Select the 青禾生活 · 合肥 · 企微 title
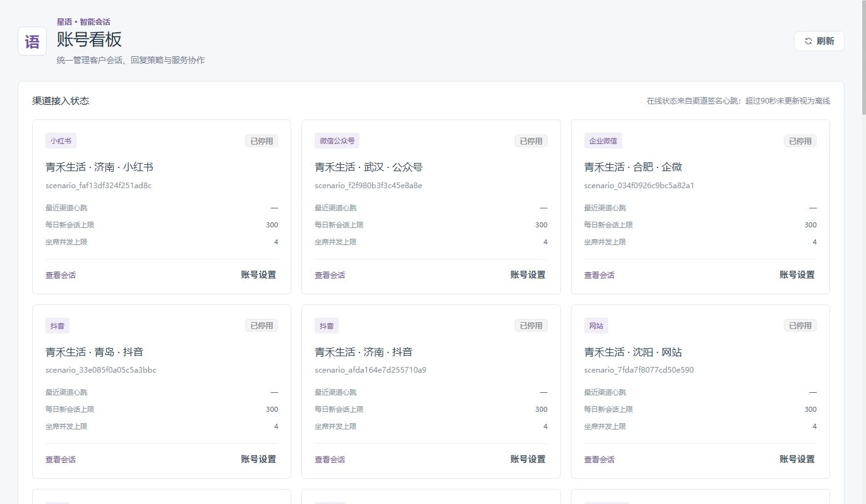Viewport: 866px width, 504px height. coord(633,167)
